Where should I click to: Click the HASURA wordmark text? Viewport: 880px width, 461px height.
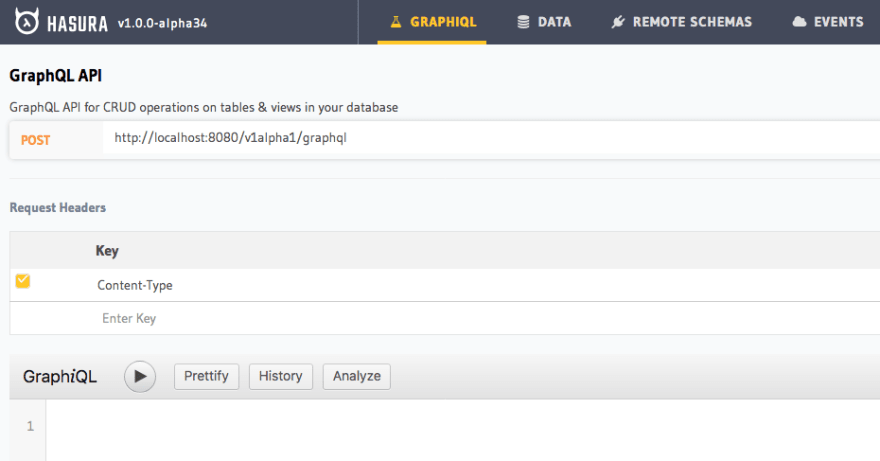pyautogui.click(x=77, y=24)
